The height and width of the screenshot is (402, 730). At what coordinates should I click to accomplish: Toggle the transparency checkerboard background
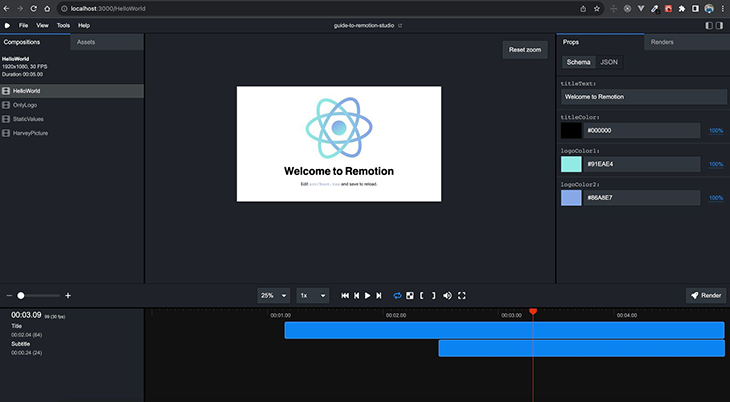tap(409, 296)
